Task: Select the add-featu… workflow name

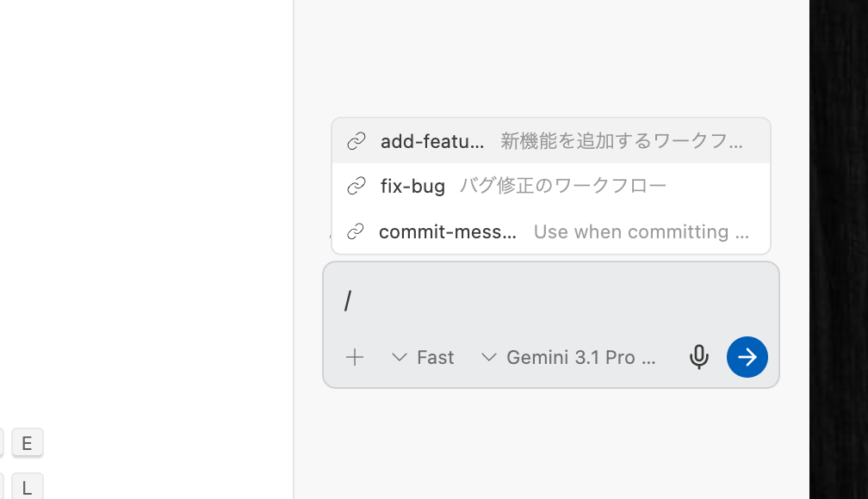Action: click(x=431, y=141)
